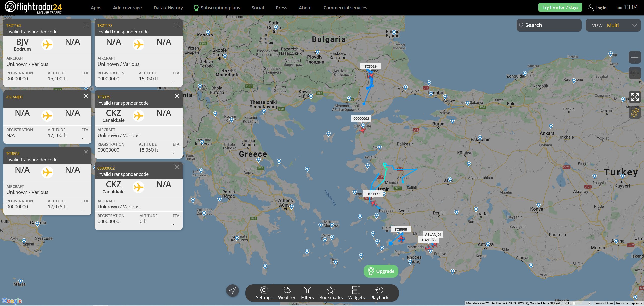Open the Commercial services menu
This screenshot has height=306, width=644.
[x=345, y=8]
